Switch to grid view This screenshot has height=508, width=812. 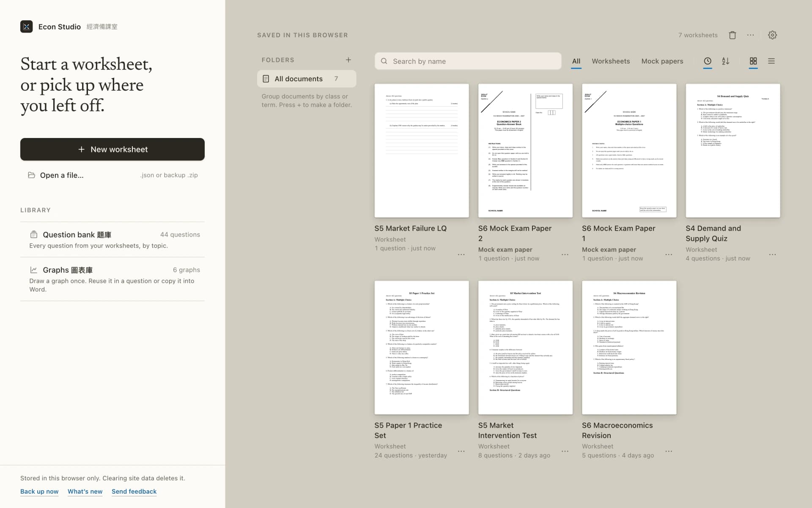[x=753, y=61]
